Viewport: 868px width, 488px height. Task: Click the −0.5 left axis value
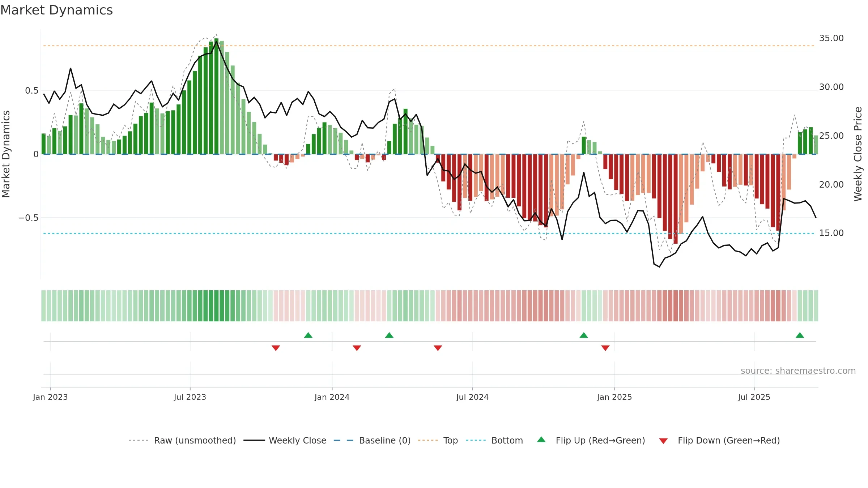pos(29,218)
